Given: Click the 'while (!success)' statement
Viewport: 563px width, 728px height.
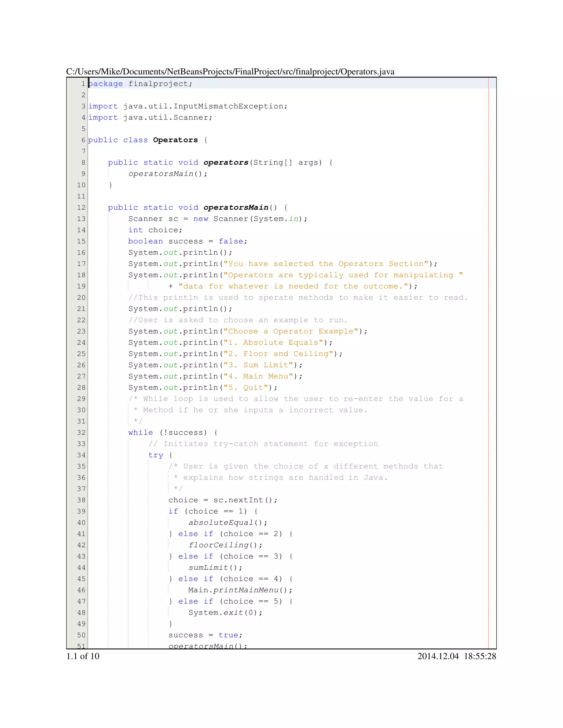Looking at the screenshot, I should pos(167,432).
